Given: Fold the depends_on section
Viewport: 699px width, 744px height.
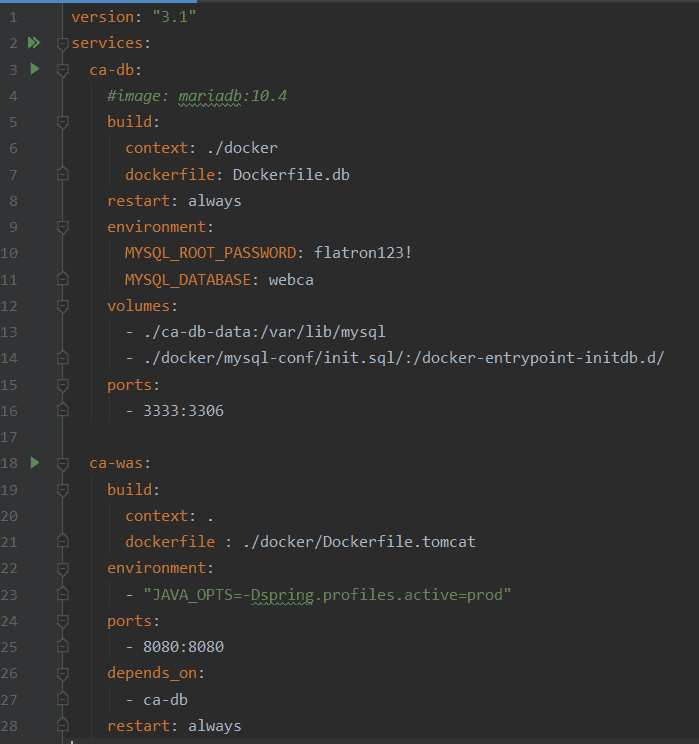Looking at the screenshot, I should [62, 673].
